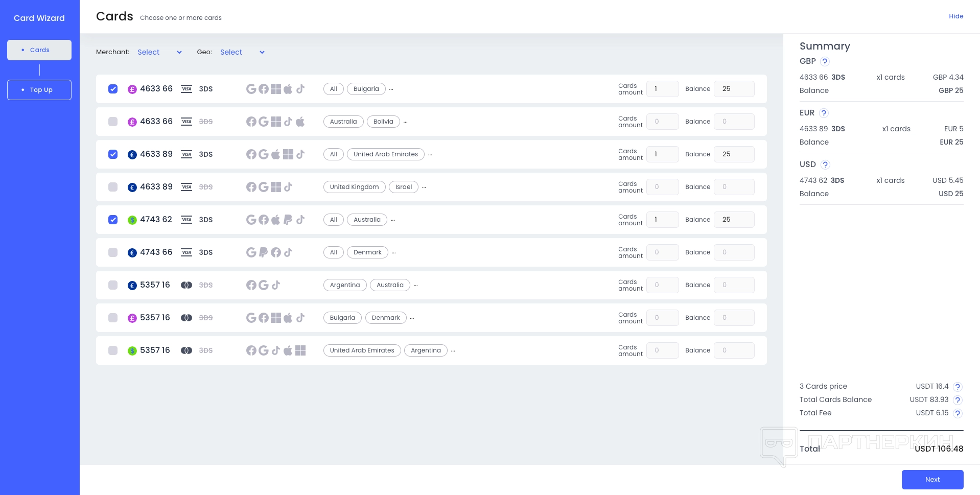Check the 5357 16 United Arab Emirates card checkbox
This screenshot has height=495, width=980.
pos(113,350)
